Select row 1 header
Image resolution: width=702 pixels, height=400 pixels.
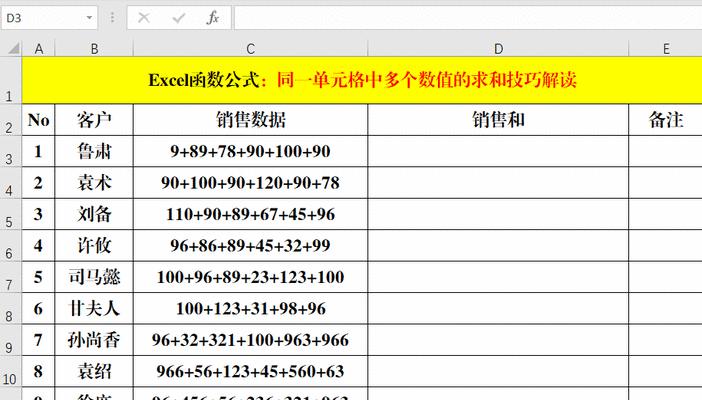[x=10, y=80]
